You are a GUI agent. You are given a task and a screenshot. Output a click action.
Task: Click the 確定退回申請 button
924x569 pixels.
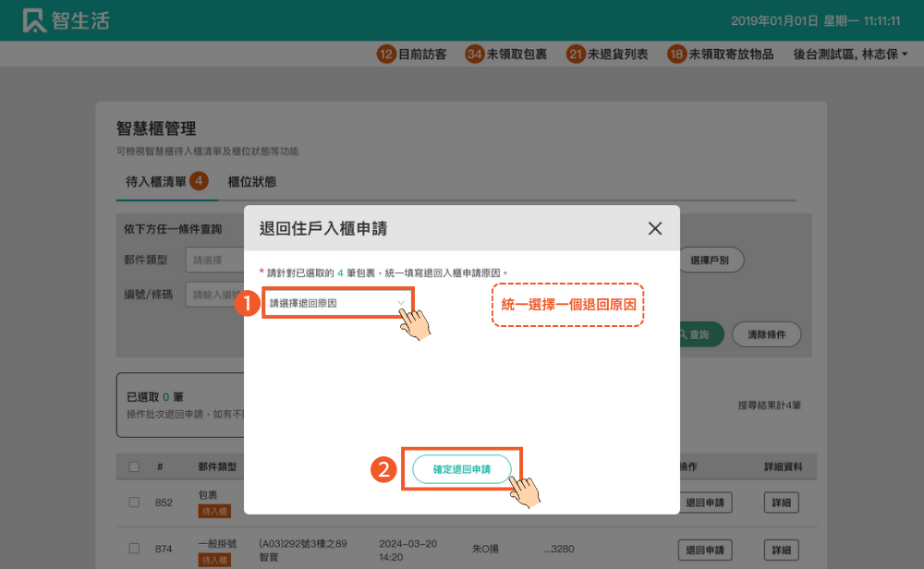[461, 469]
